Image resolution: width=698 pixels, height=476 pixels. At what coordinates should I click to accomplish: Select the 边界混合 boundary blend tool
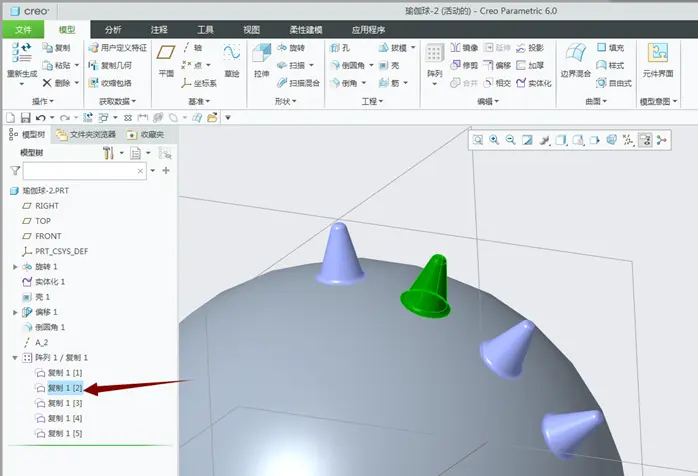575,61
